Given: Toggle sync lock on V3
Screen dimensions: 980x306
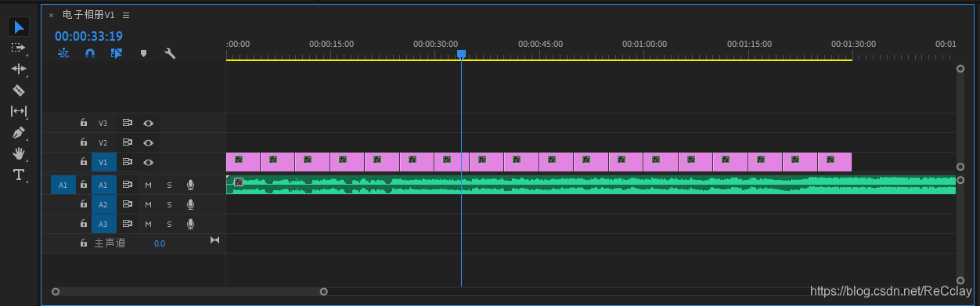Looking at the screenshot, I should 127,123.
